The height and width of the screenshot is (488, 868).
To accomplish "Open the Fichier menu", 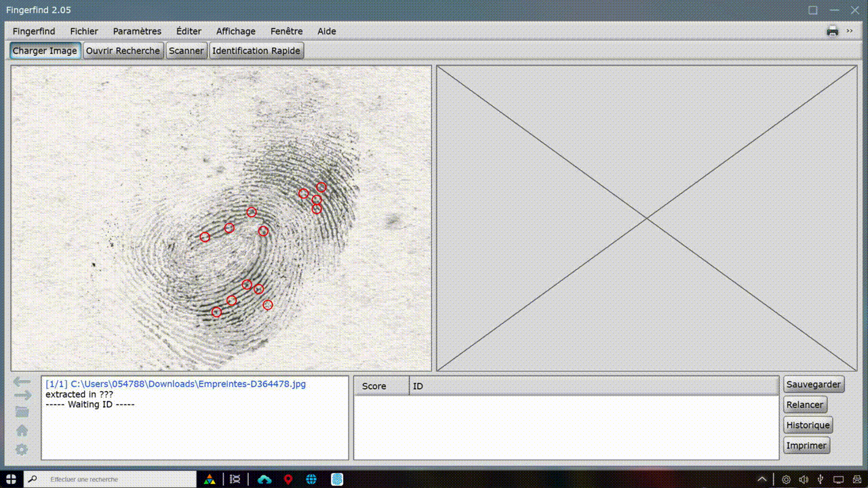I will point(84,31).
